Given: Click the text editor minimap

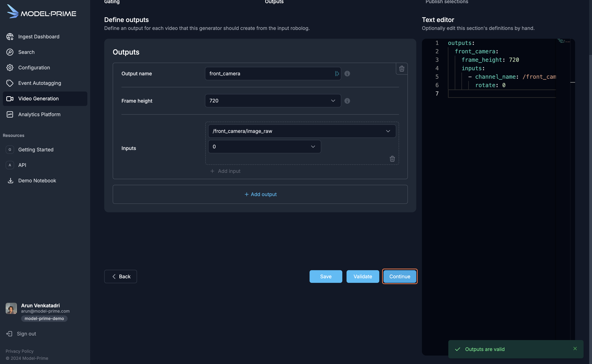Looking at the screenshot, I should 564,41.
